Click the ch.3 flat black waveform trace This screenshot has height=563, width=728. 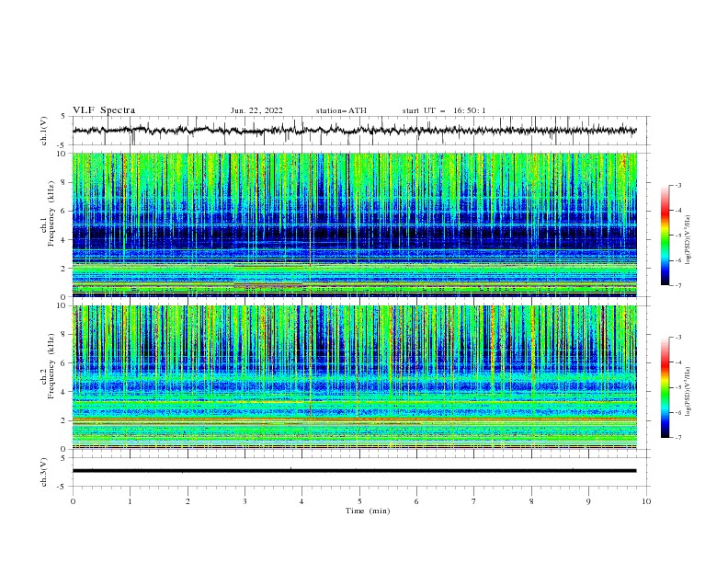pos(354,471)
